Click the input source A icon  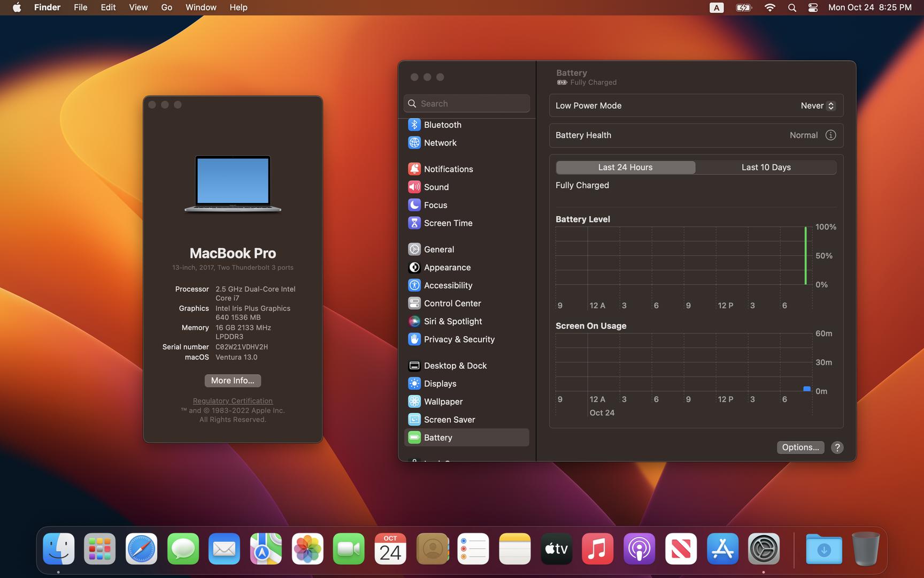(x=717, y=7)
